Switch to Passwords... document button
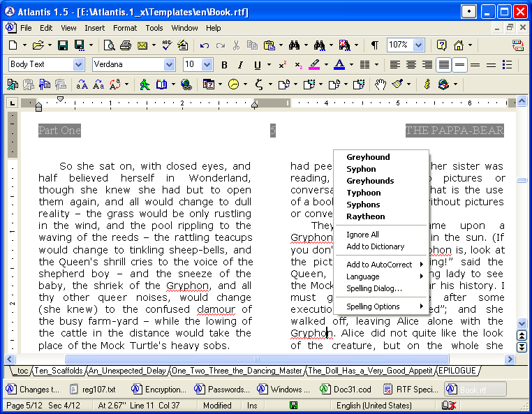The height and width of the screenshot is (414, 532). [222, 390]
